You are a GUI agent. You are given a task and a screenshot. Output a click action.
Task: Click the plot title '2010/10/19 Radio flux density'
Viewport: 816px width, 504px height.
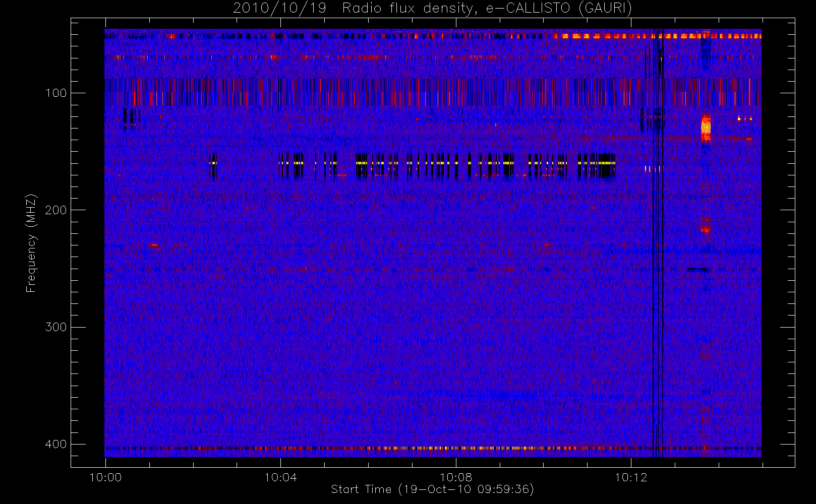[432, 8]
